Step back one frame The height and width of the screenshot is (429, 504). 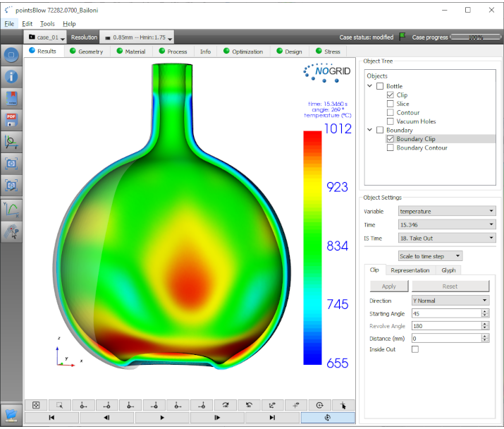click(106, 418)
